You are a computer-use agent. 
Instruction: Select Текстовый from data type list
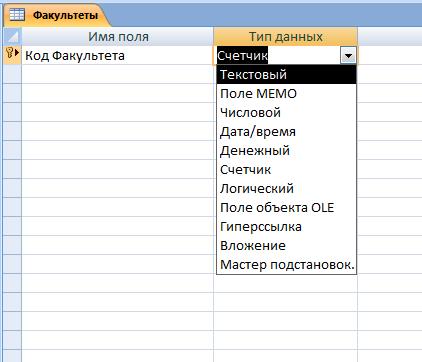point(286,74)
